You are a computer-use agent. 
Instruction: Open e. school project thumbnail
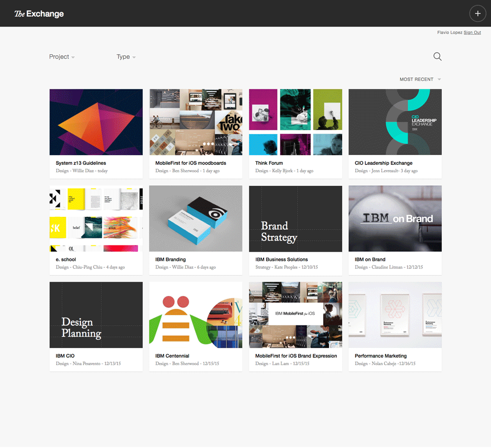click(96, 218)
